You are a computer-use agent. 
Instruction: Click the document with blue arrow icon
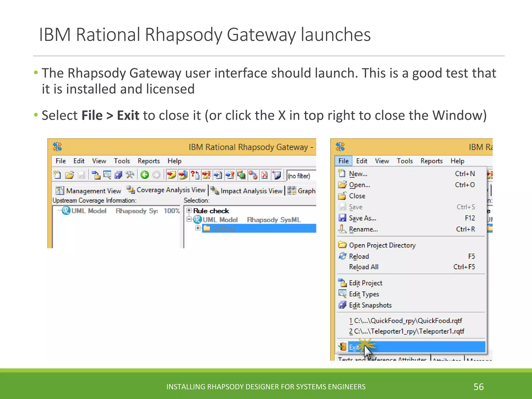coord(218,175)
